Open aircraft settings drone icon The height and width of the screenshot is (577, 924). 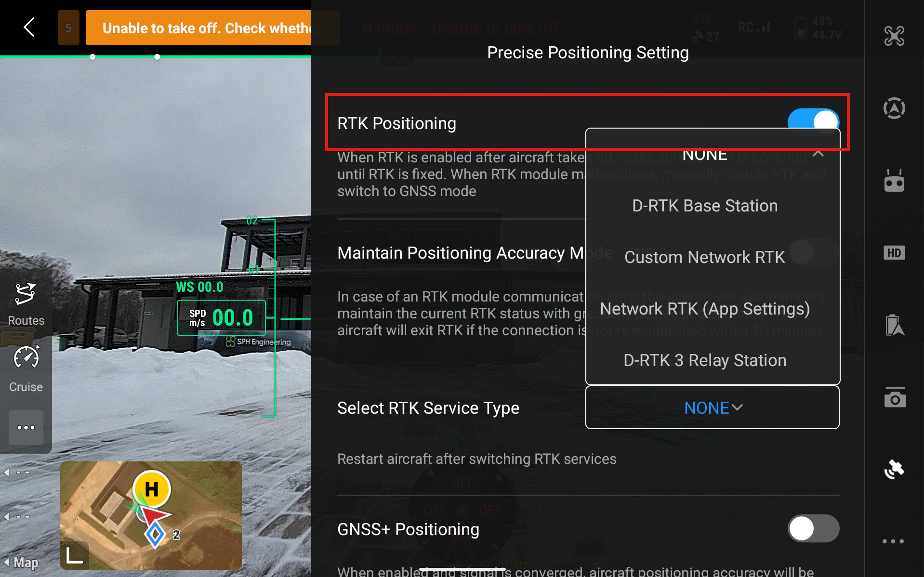[894, 36]
